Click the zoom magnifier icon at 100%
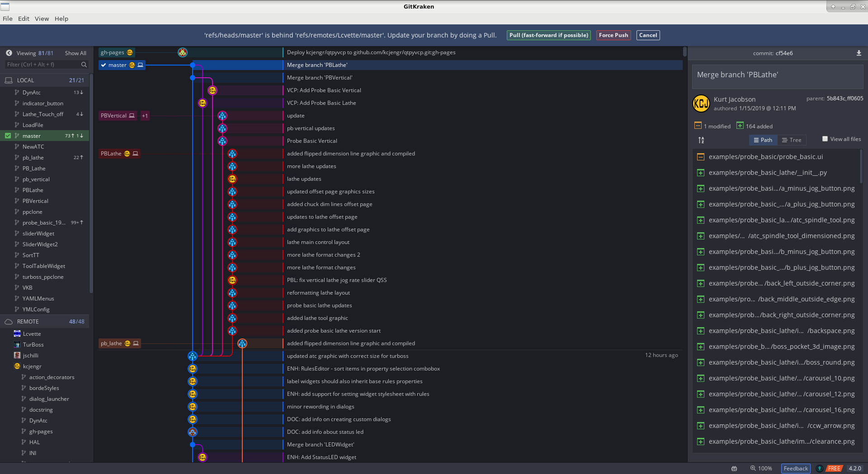The width and height of the screenshot is (868, 474). click(x=753, y=468)
